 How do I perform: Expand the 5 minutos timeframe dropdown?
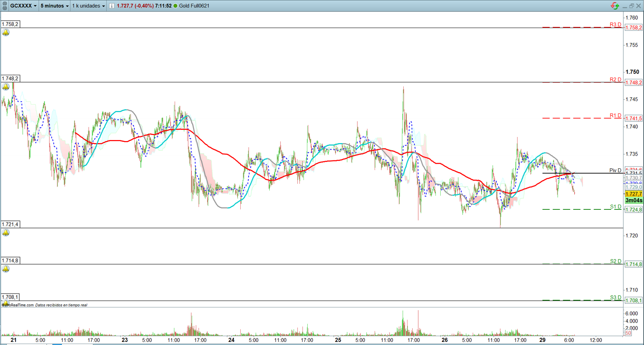pyautogui.click(x=55, y=6)
